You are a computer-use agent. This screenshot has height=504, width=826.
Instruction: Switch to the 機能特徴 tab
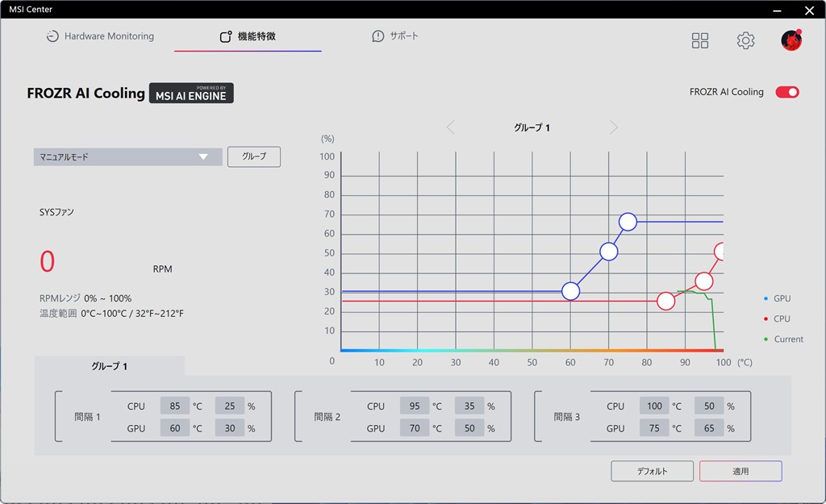click(x=248, y=36)
